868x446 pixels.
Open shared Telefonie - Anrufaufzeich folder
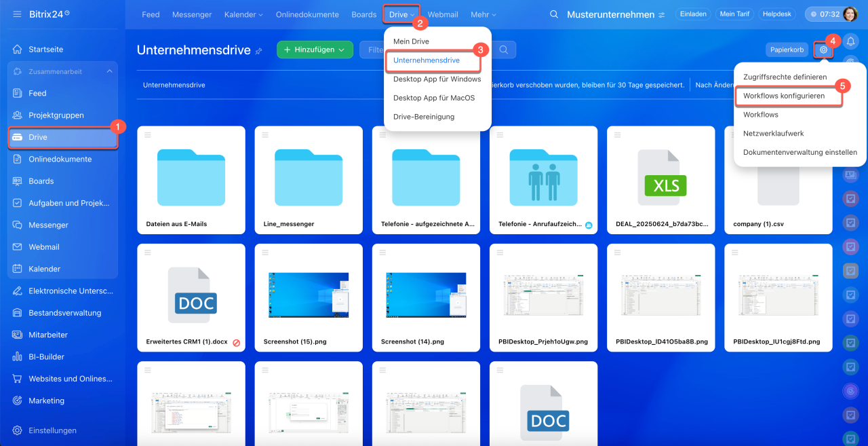(543, 179)
